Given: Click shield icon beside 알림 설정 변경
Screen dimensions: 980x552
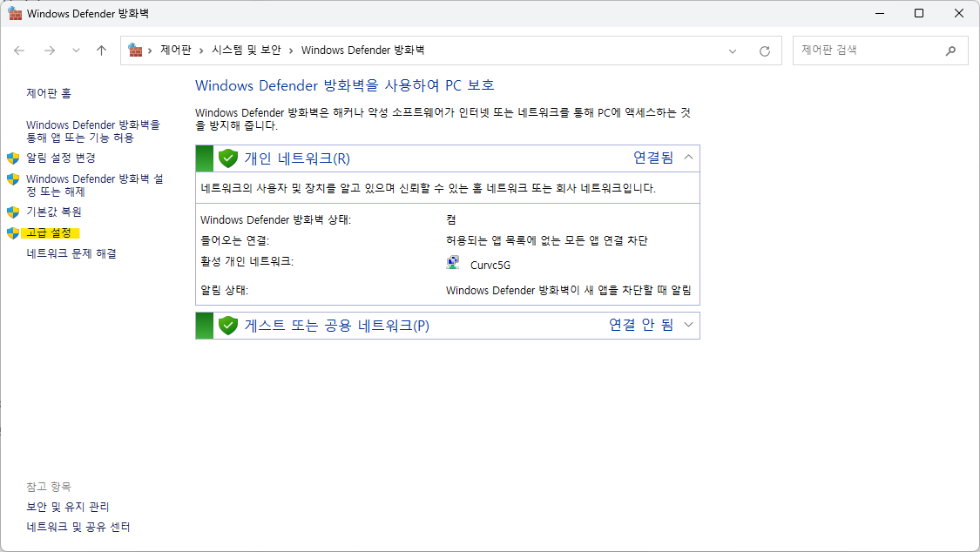Looking at the screenshot, I should click(x=13, y=158).
